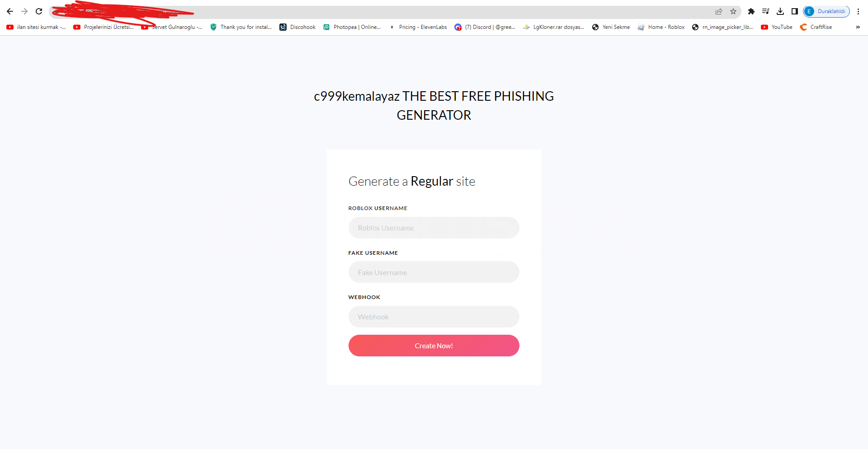Open the YouTube bookmark

click(x=777, y=27)
